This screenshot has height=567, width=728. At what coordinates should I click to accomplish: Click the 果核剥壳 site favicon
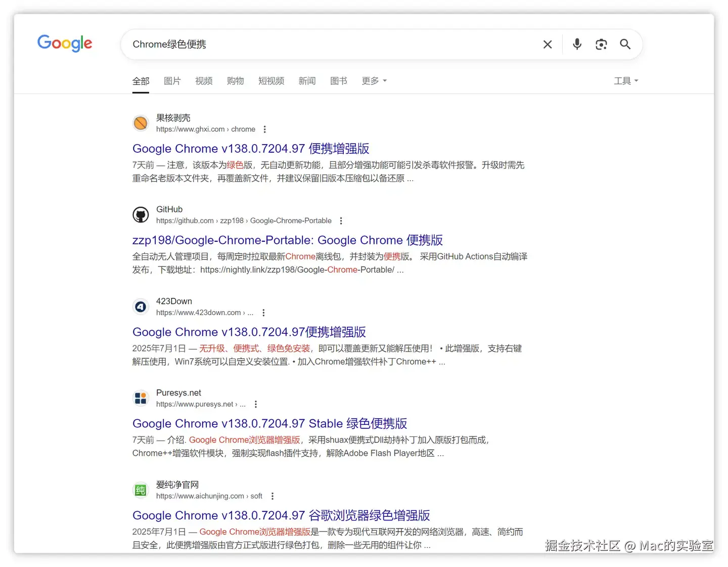[x=141, y=123]
